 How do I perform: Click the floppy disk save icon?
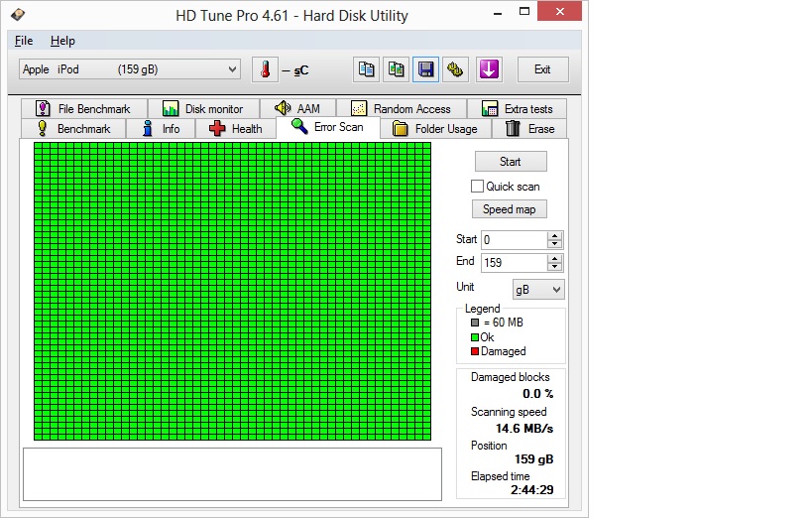pos(426,69)
